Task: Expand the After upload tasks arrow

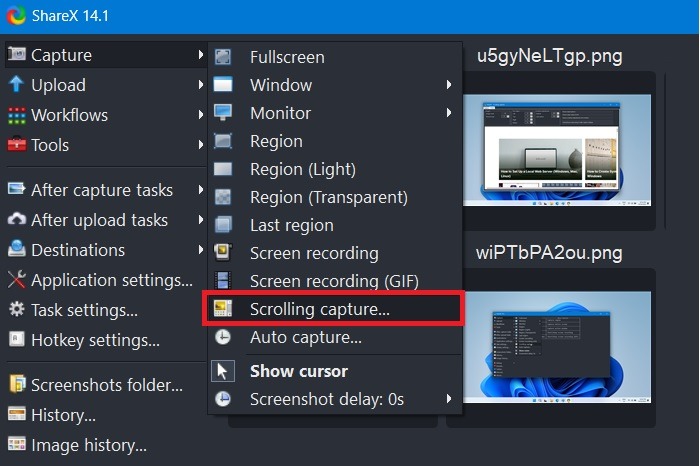Action: point(200,219)
